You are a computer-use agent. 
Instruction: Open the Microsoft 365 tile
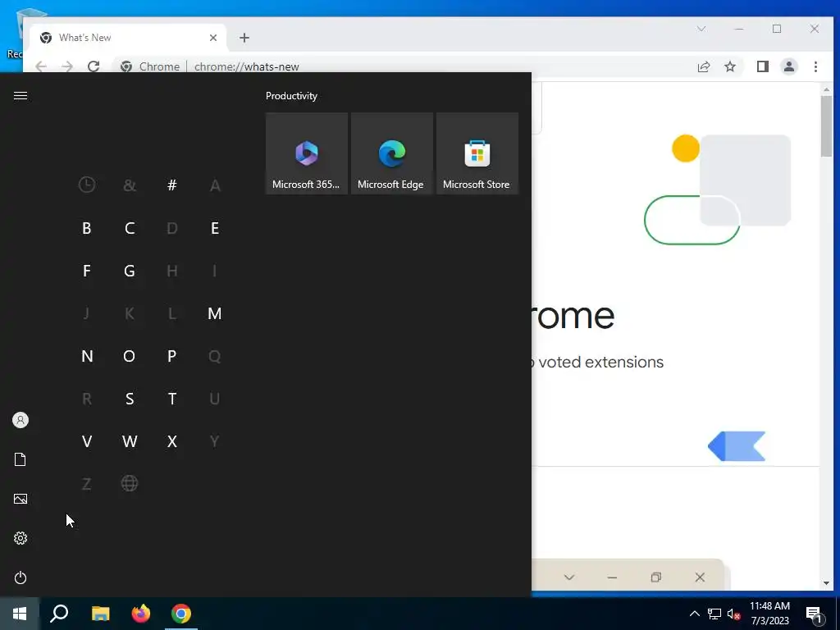(x=307, y=153)
